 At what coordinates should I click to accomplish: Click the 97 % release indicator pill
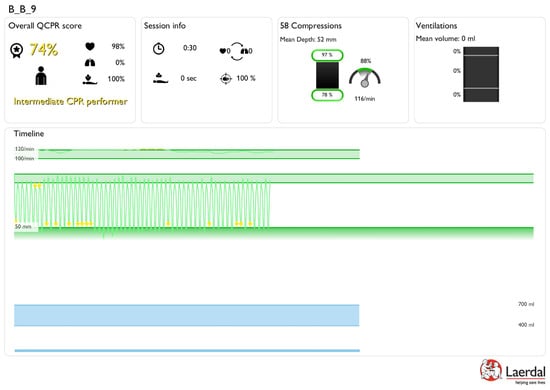click(x=327, y=55)
